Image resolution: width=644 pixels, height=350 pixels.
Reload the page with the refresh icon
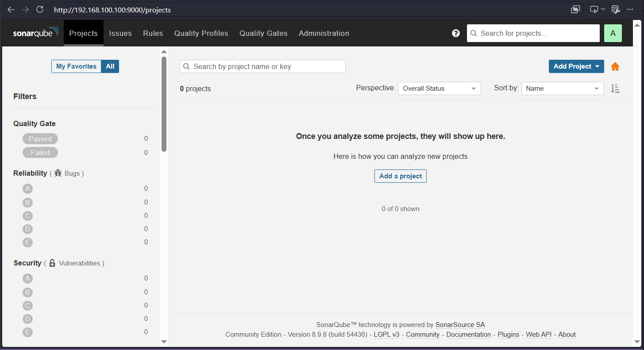tap(40, 9)
